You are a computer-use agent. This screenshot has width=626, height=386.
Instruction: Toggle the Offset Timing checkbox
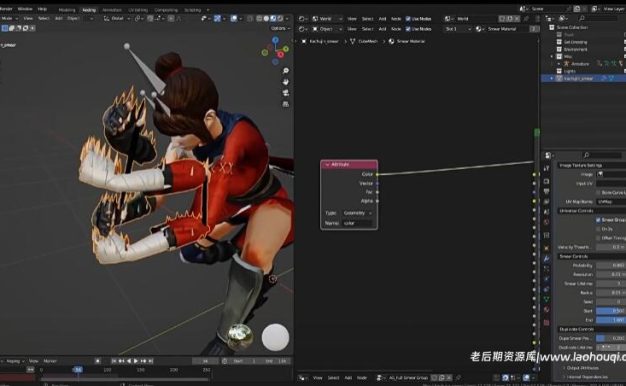coord(598,238)
